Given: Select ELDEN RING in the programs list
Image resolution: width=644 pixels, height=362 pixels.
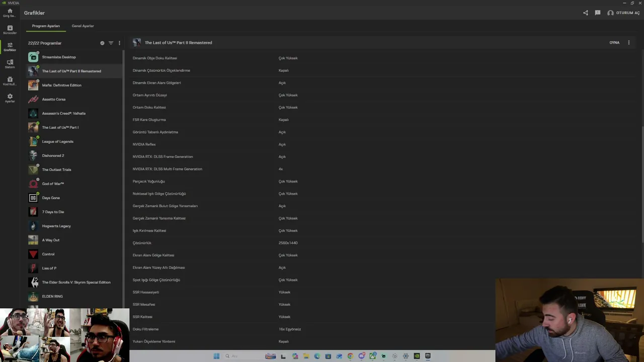Looking at the screenshot, I should [x=74, y=297].
